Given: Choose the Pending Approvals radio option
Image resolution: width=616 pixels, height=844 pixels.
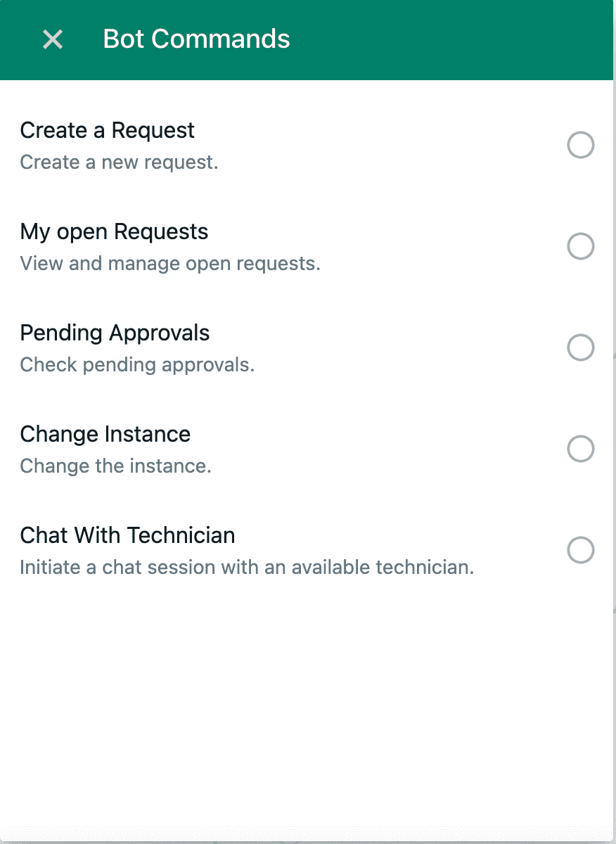Looking at the screenshot, I should tap(581, 347).
